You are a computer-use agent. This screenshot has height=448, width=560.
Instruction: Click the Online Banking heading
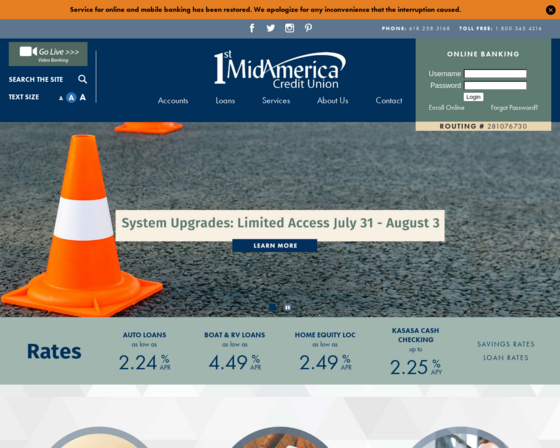483,54
